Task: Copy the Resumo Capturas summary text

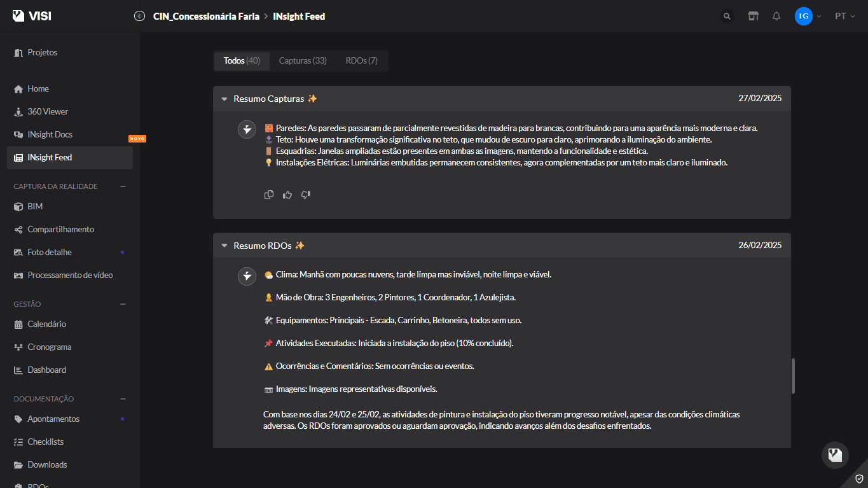Action: tap(269, 195)
